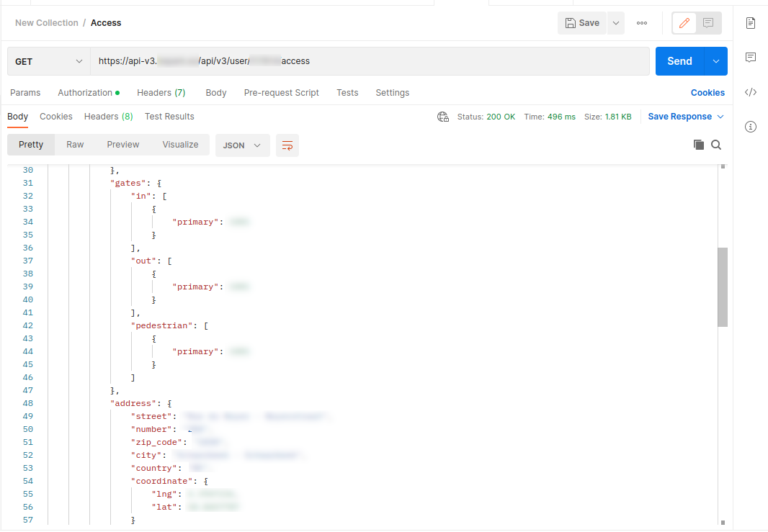Copy the response body with copy icon
Image resolution: width=768 pixels, height=532 pixels.
[698, 145]
